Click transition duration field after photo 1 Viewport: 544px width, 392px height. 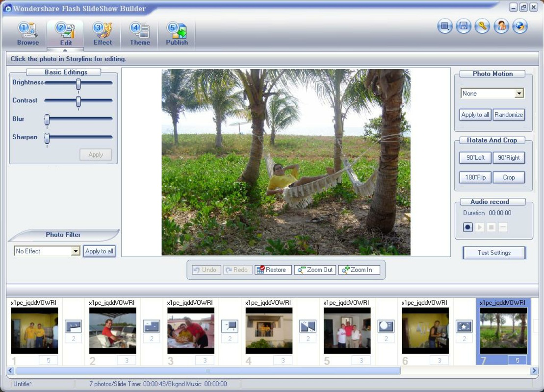(74, 339)
